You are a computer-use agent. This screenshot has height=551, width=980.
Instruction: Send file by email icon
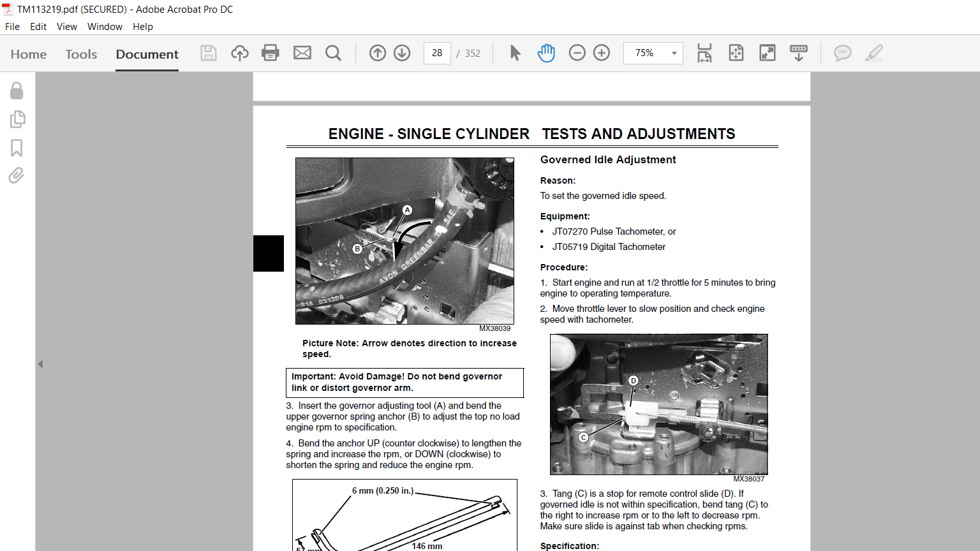[302, 53]
